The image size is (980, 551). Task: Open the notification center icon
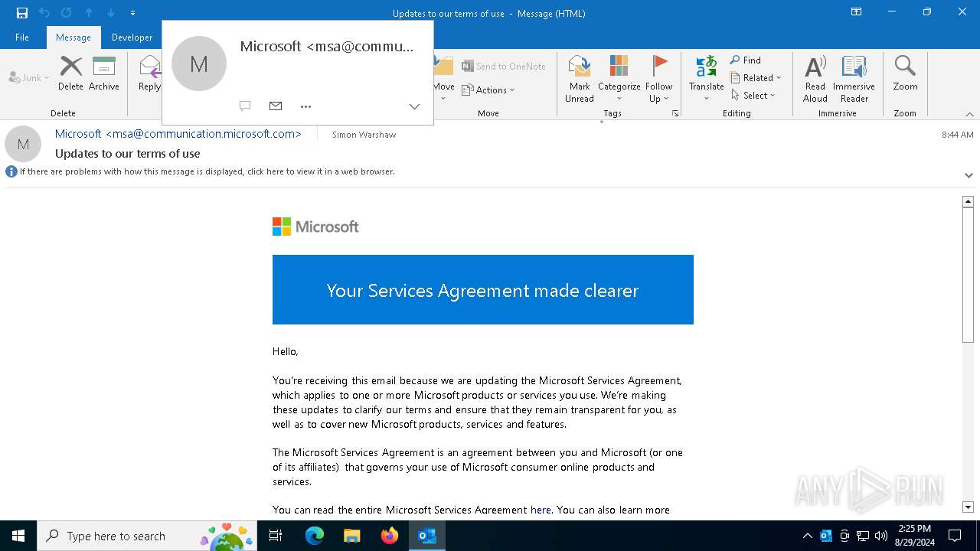[955, 536]
